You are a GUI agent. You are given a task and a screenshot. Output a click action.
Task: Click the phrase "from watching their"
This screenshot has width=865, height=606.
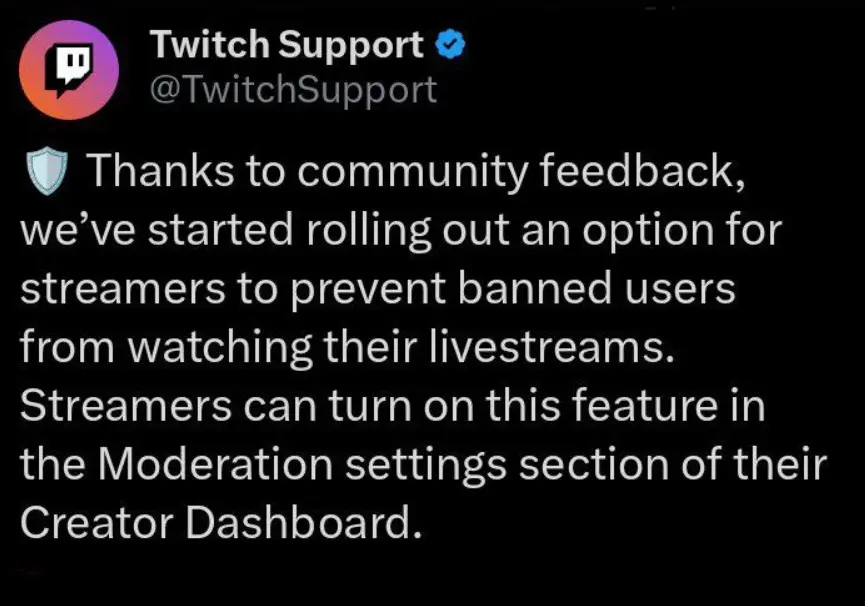(211, 350)
